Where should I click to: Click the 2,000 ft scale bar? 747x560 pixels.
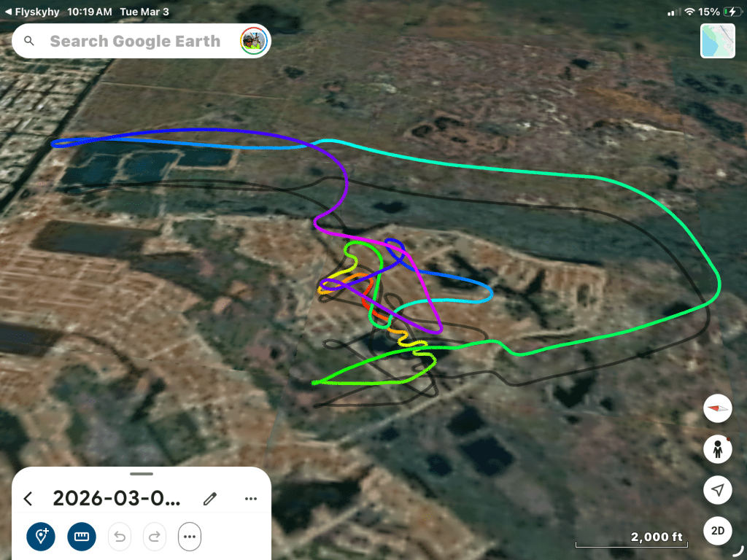[632, 539]
